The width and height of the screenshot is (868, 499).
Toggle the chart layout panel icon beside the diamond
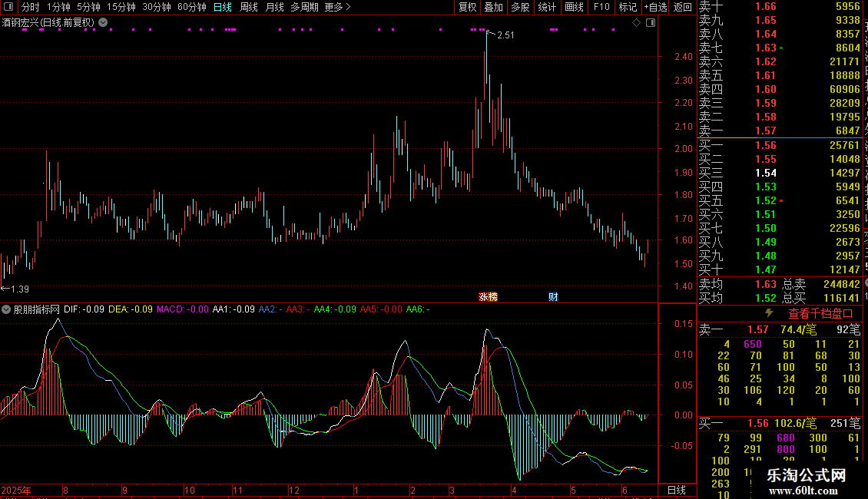pos(651,23)
